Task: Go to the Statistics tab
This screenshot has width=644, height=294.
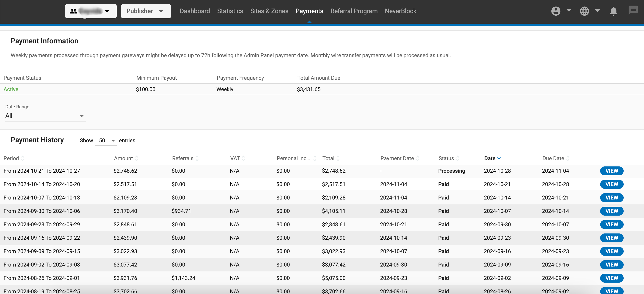Action: point(230,11)
